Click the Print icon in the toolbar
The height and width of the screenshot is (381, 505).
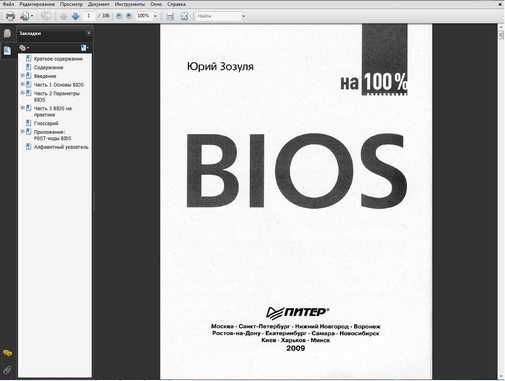point(10,16)
